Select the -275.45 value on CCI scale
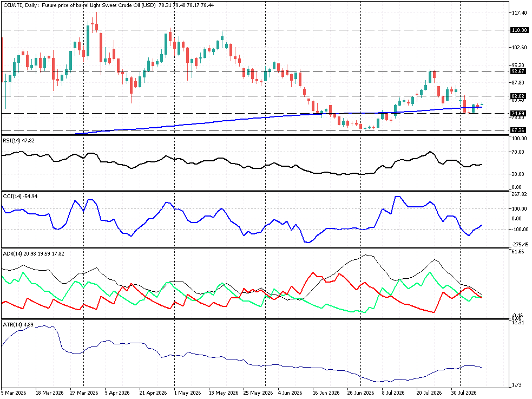The width and height of the screenshot is (532, 399). tap(519, 244)
